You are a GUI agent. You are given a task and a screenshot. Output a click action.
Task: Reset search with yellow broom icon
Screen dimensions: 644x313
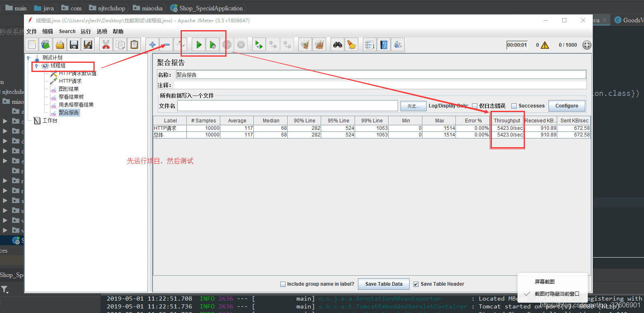351,45
